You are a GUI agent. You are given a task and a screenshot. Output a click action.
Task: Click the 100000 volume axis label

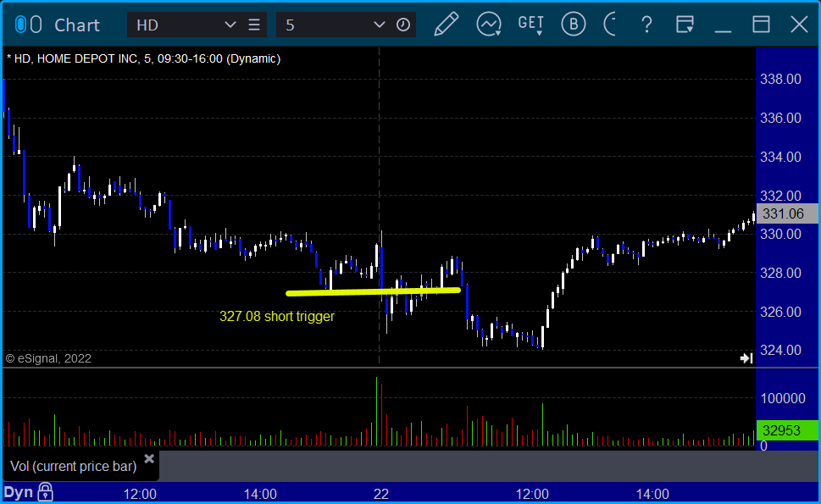[x=783, y=398]
